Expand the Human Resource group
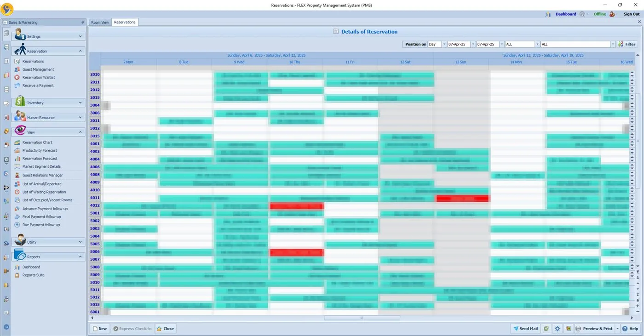 pos(48,117)
